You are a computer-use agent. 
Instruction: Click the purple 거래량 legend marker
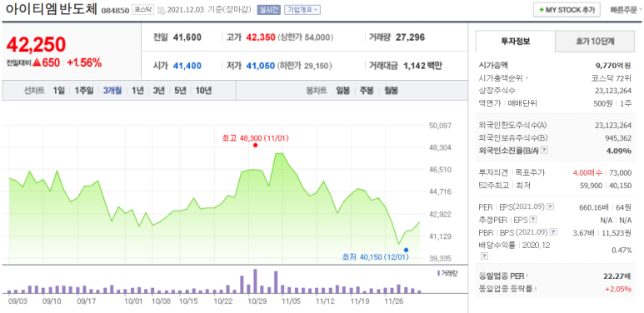[439, 273]
